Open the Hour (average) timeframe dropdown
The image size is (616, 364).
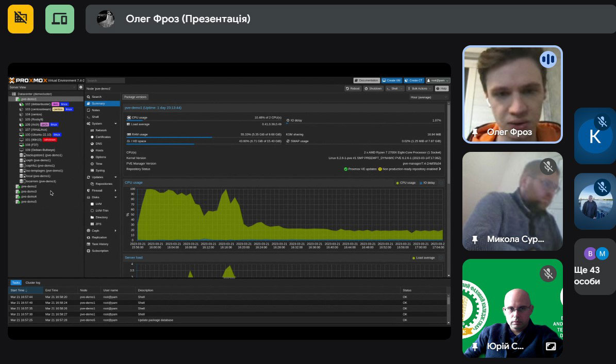click(428, 97)
